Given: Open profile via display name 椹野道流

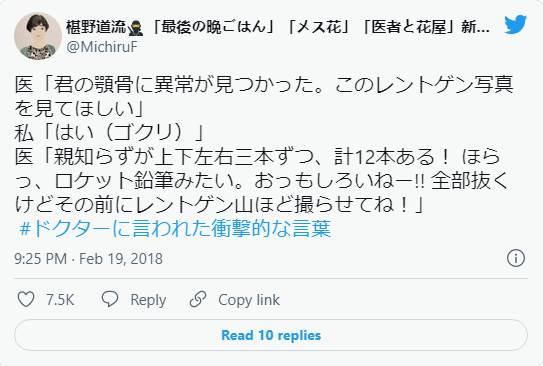Looking at the screenshot, I should [96, 27].
